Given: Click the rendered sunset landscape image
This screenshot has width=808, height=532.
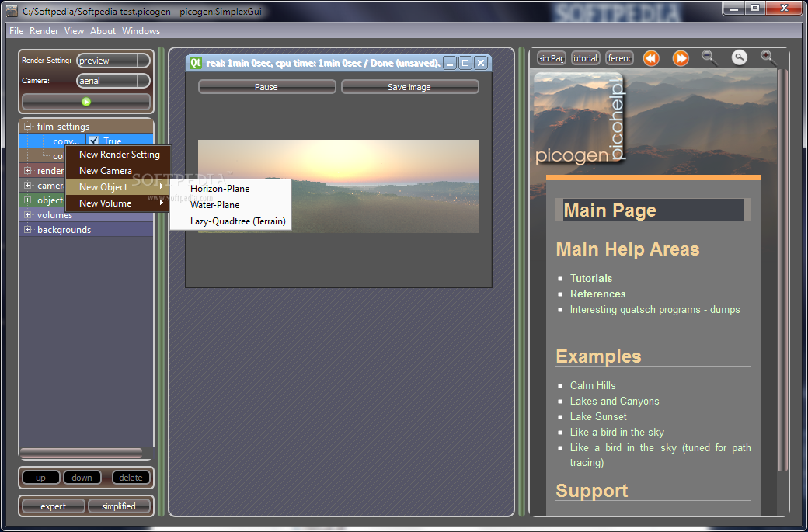Looking at the screenshot, I should (339, 186).
